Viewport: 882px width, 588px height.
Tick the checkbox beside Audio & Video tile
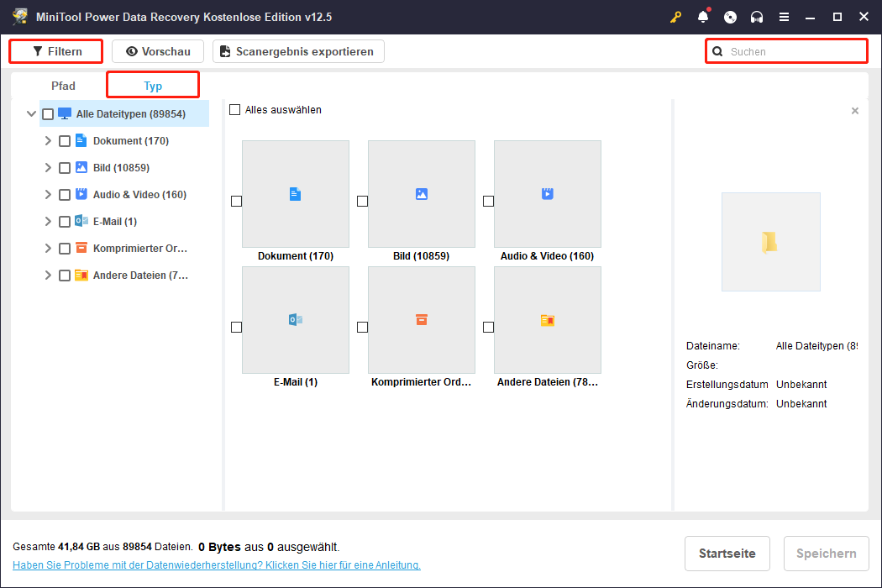click(488, 201)
